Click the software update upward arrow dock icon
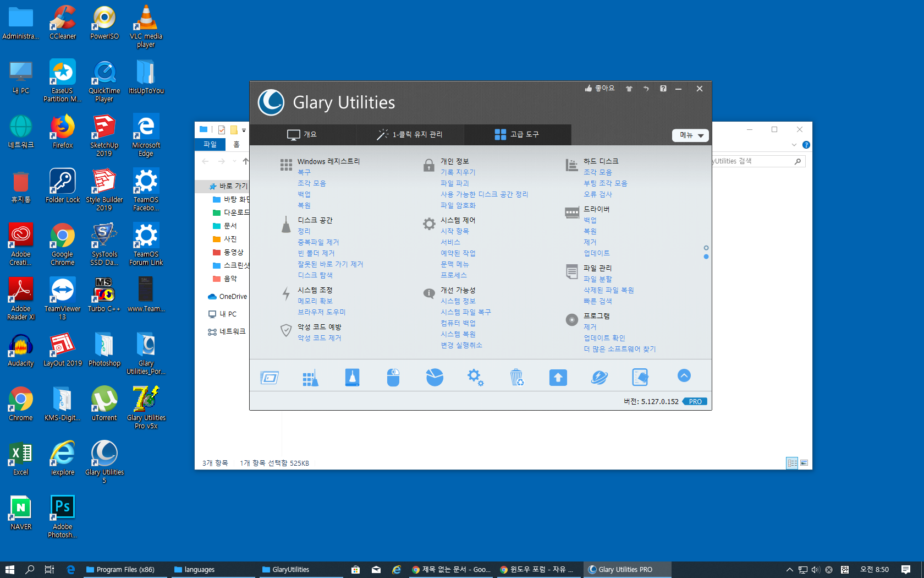 pos(558,378)
